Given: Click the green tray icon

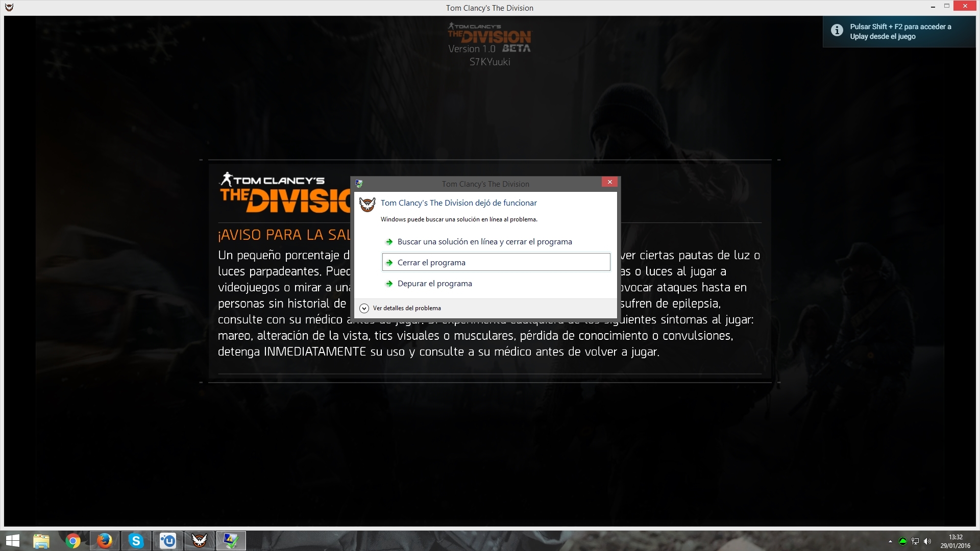Looking at the screenshot, I should point(902,541).
